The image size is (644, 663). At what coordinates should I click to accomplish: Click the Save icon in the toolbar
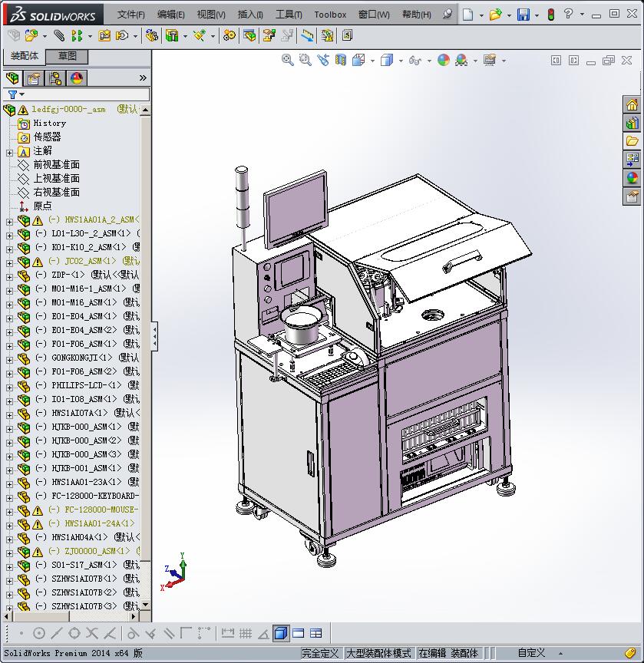click(x=523, y=15)
